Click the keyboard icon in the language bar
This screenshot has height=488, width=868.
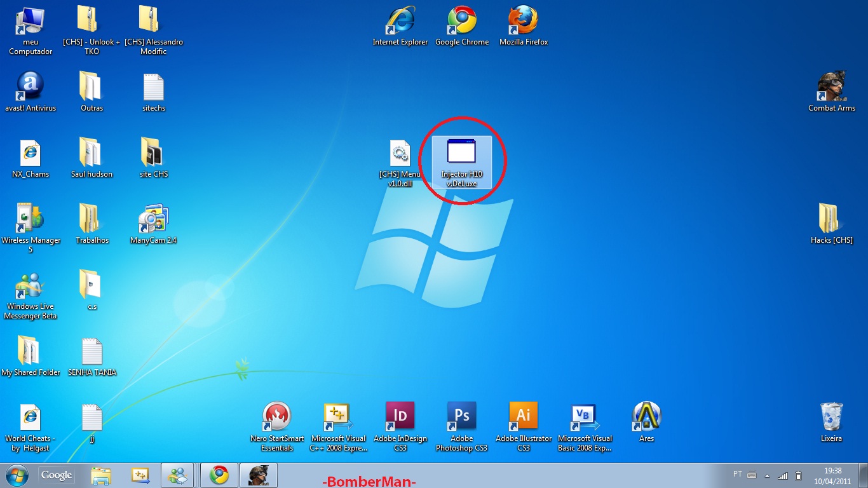click(x=752, y=475)
